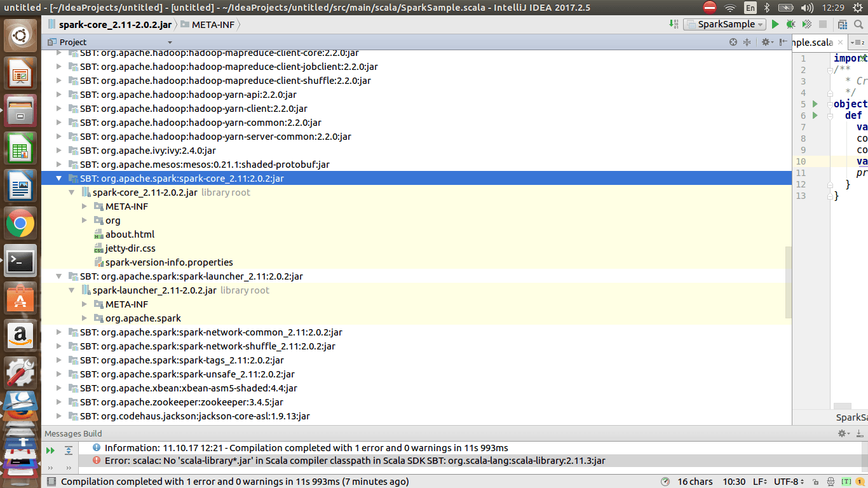Close the SparkSample.scala editor tab
This screenshot has height=488, width=868.
click(840, 42)
